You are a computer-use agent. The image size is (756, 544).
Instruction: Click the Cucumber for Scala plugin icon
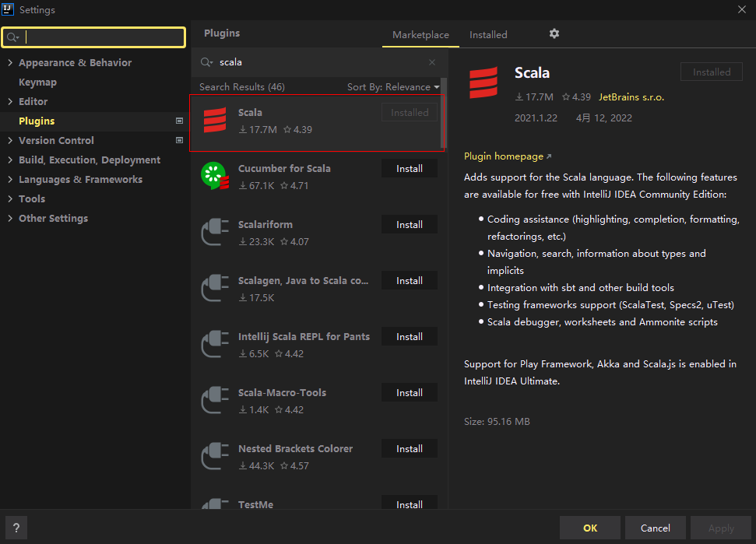[x=215, y=176]
